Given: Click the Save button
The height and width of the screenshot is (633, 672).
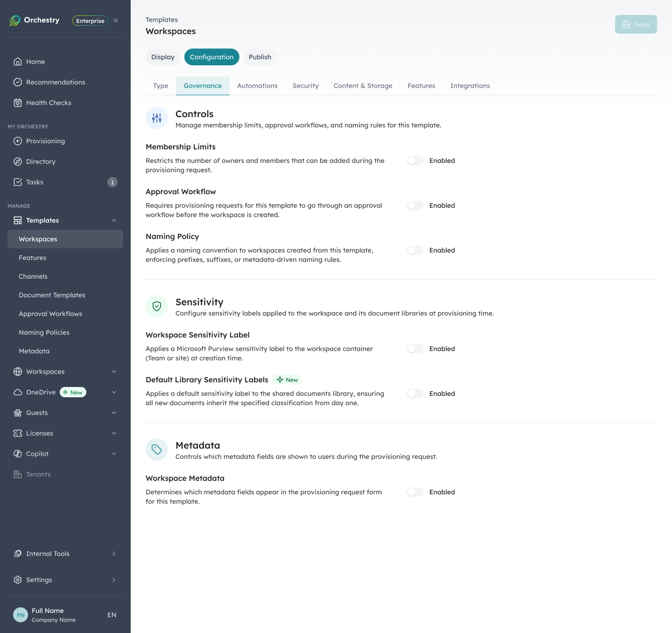Looking at the screenshot, I should (x=636, y=24).
